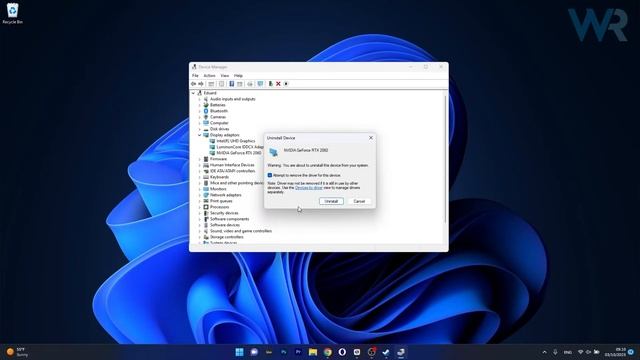The height and width of the screenshot is (360, 640).
Task: Select IDE ATA/ATAPI controllers row
Action: coord(233,171)
